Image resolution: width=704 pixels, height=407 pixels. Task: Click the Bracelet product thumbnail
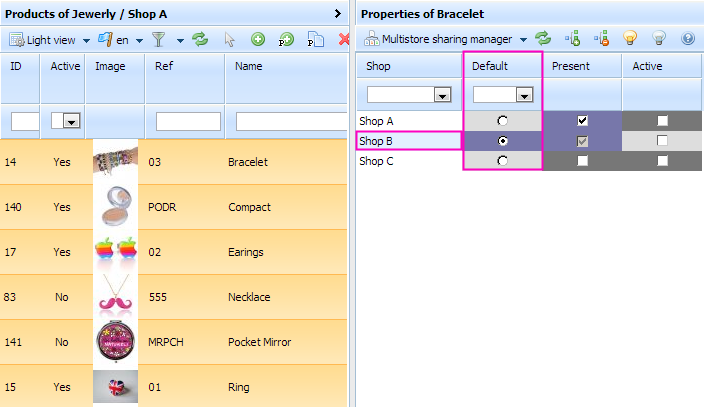(115, 162)
